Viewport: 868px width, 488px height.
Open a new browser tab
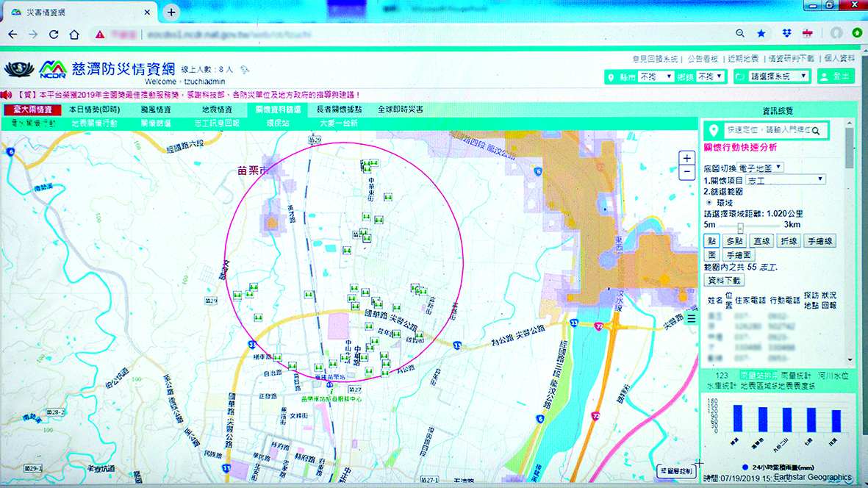point(171,12)
